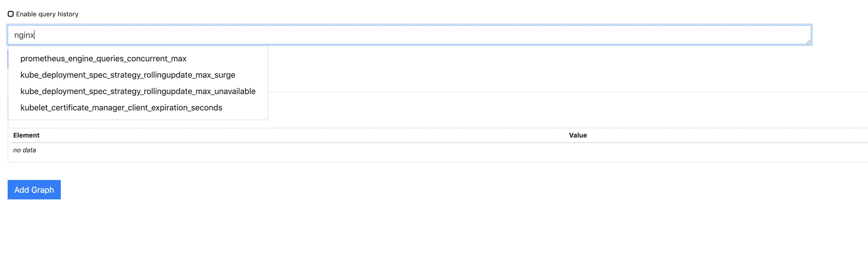868x272 pixels.
Task: Click the last metric suggestion in dropdown
Action: [x=121, y=108]
